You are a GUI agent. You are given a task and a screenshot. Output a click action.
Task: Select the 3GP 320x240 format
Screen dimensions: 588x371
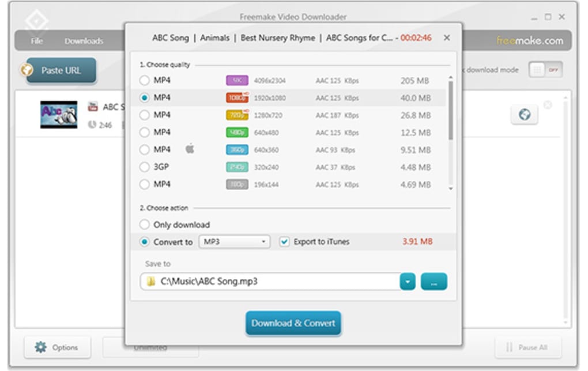point(145,167)
